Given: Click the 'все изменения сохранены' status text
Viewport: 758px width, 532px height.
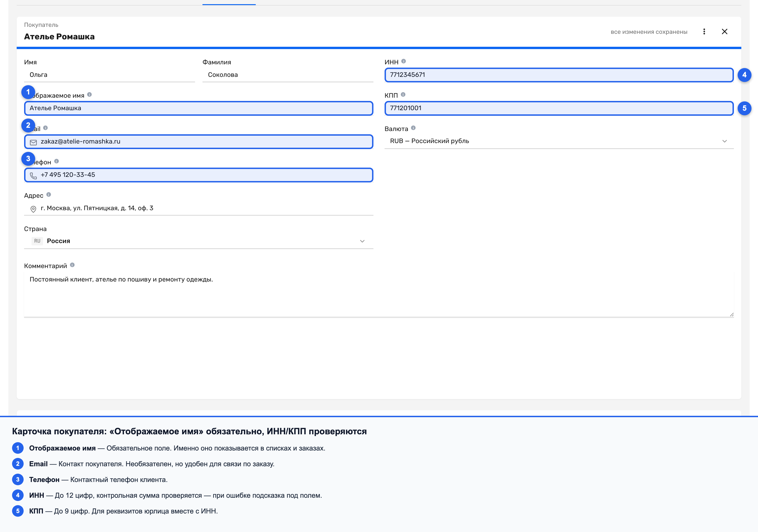Looking at the screenshot, I should [x=649, y=32].
